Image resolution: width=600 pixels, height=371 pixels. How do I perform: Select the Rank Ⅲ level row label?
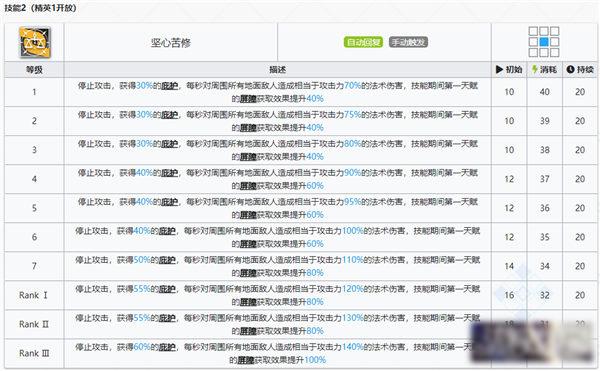point(34,353)
